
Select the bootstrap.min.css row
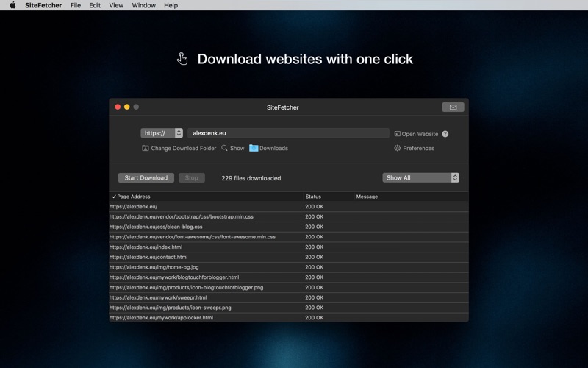tap(289, 216)
